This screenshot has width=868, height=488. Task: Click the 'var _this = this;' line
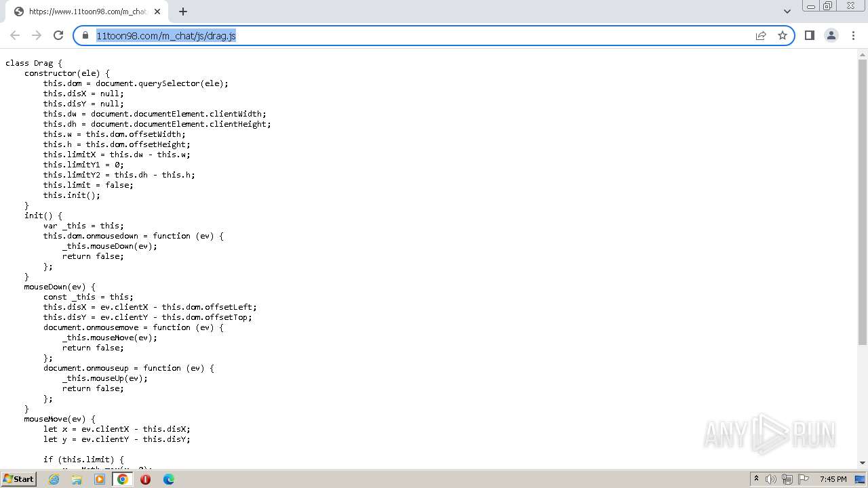point(83,226)
